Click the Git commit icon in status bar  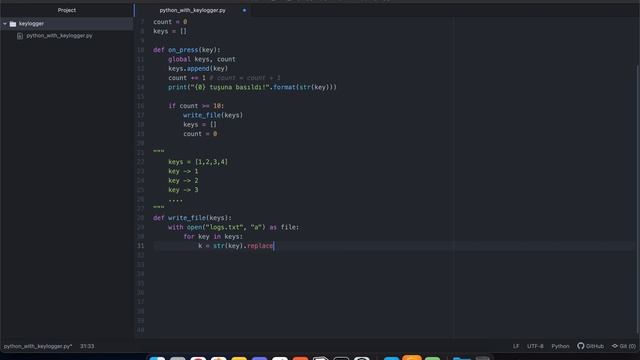(615, 346)
